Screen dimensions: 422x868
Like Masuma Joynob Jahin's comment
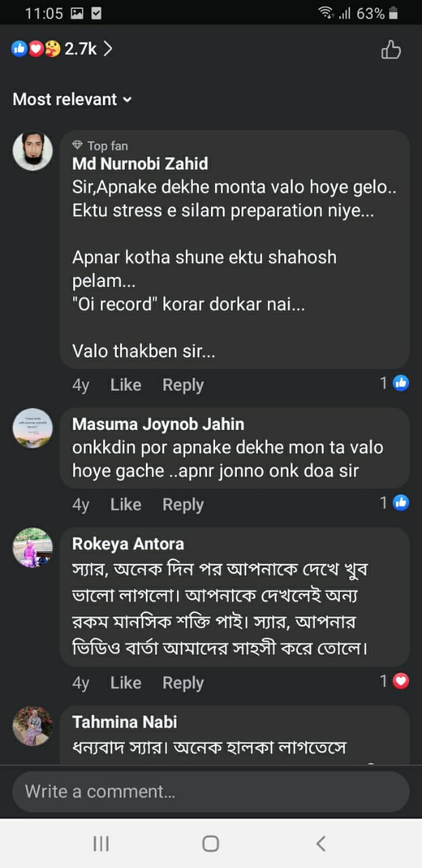click(126, 505)
